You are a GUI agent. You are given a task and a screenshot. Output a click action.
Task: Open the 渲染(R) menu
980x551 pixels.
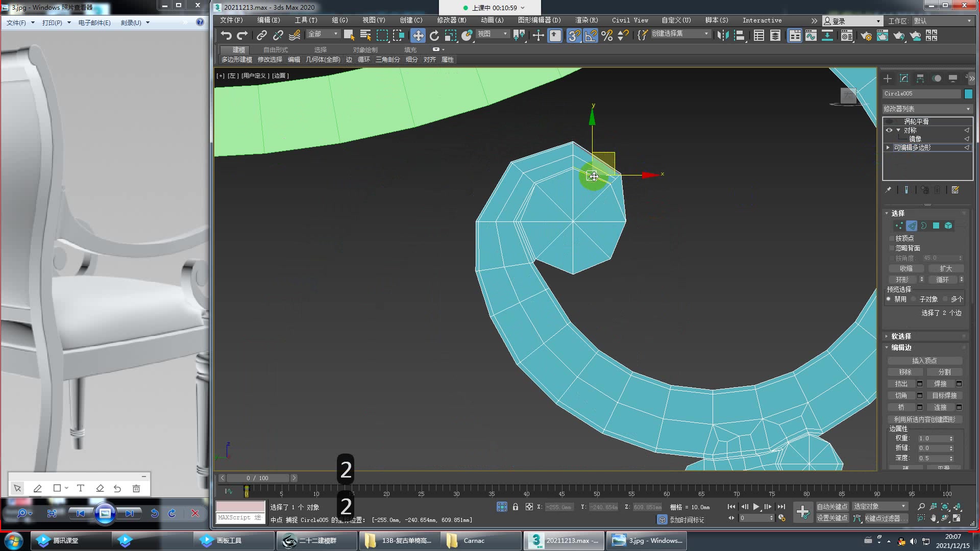click(x=586, y=20)
